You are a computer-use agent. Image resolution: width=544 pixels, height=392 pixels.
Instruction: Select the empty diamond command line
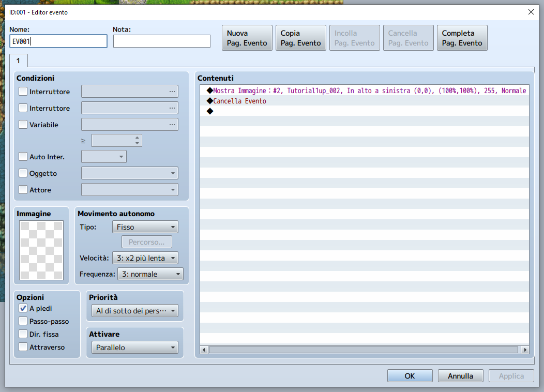pos(210,111)
